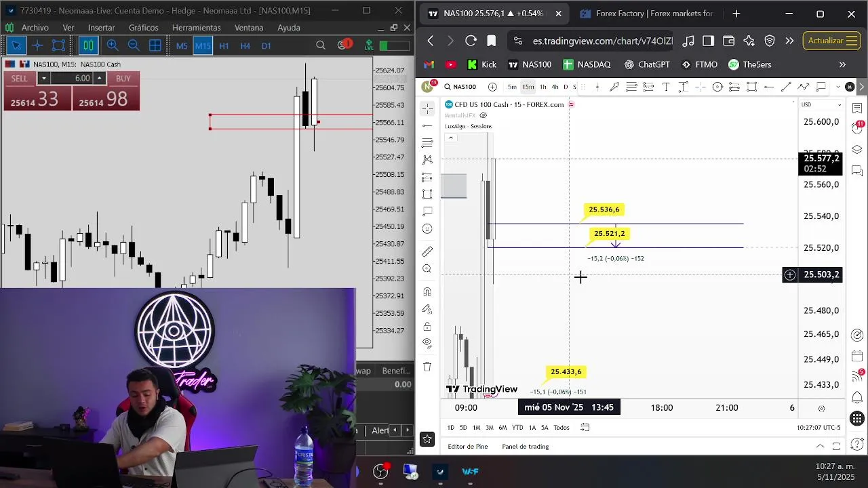Open the Forex Factory browser tab
The height and width of the screenshot is (488, 868).
point(647,14)
